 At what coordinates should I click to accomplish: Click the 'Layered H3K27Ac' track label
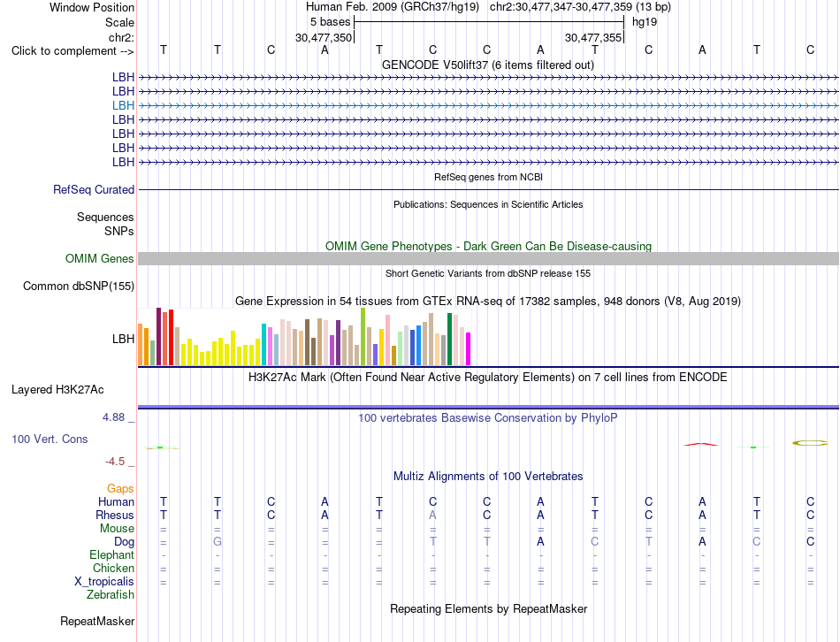[x=57, y=390]
